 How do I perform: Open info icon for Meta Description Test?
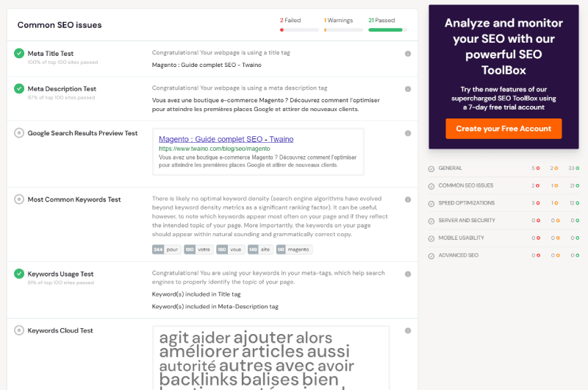click(408, 89)
